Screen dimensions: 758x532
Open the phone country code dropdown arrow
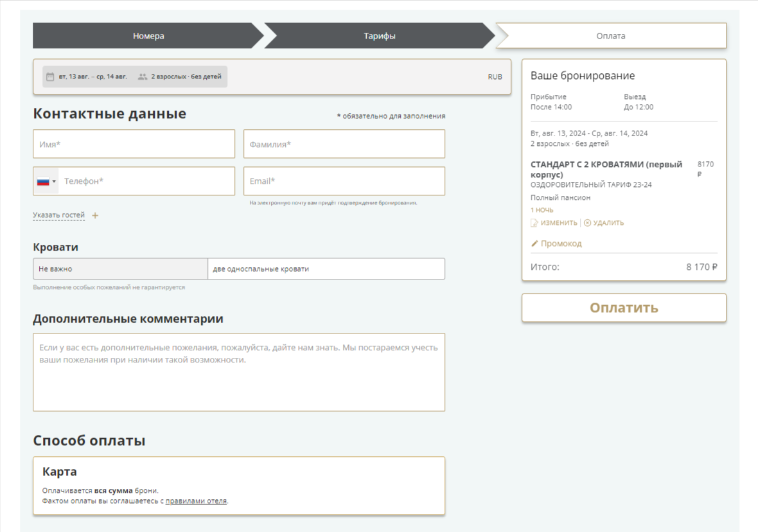coord(54,182)
